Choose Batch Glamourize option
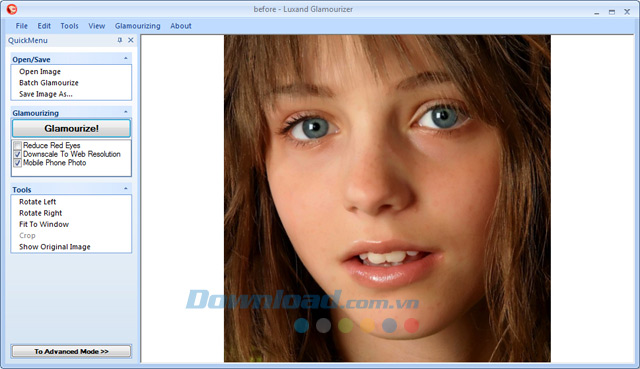The height and width of the screenshot is (369, 640). pos(49,83)
